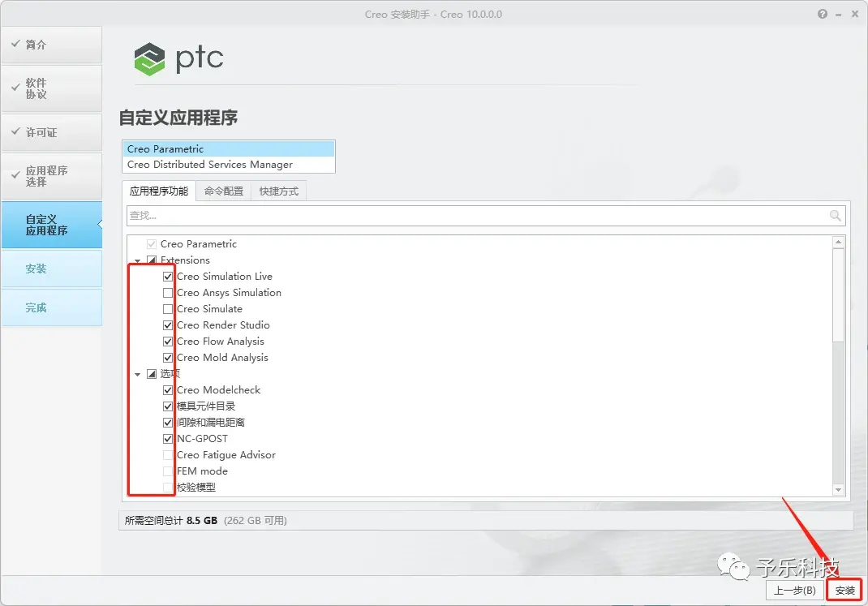Click the help question mark icon

click(822, 15)
